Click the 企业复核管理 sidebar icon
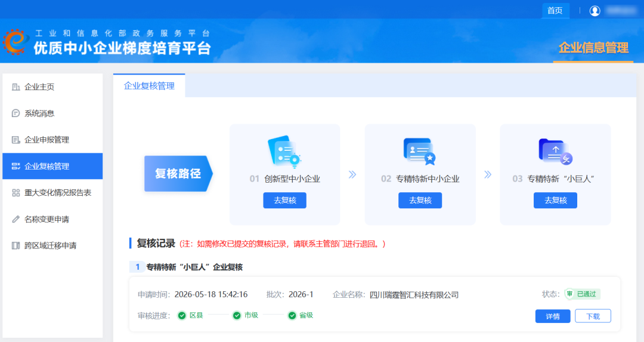The width and height of the screenshot is (644, 342). tap(16, 166)
